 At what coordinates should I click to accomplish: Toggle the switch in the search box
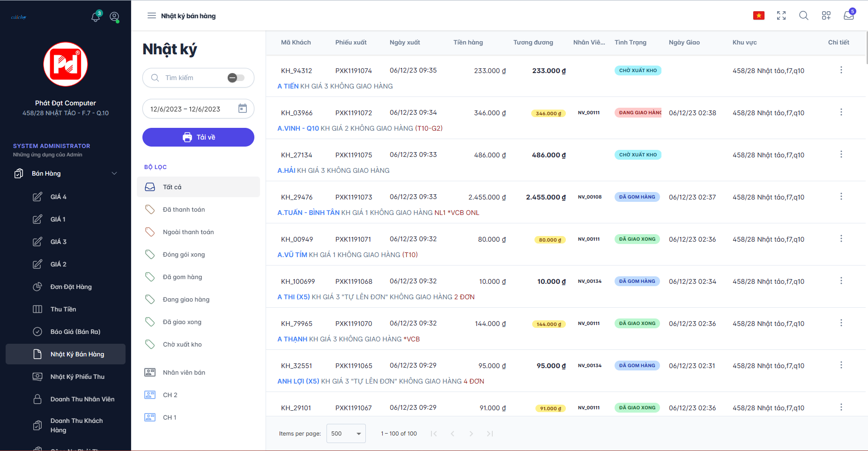click(236, 78)
